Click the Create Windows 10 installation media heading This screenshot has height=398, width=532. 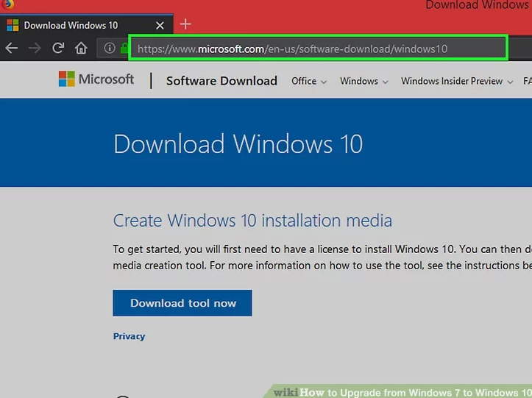(x=252, y=220)
